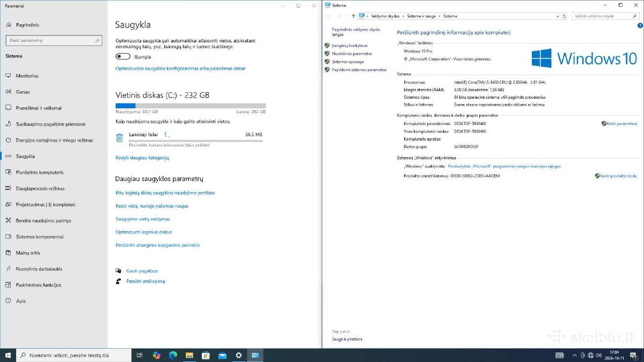
Task: Click the Daugiaprocesis režimas sidebar icon
Action: pos(8,188)
